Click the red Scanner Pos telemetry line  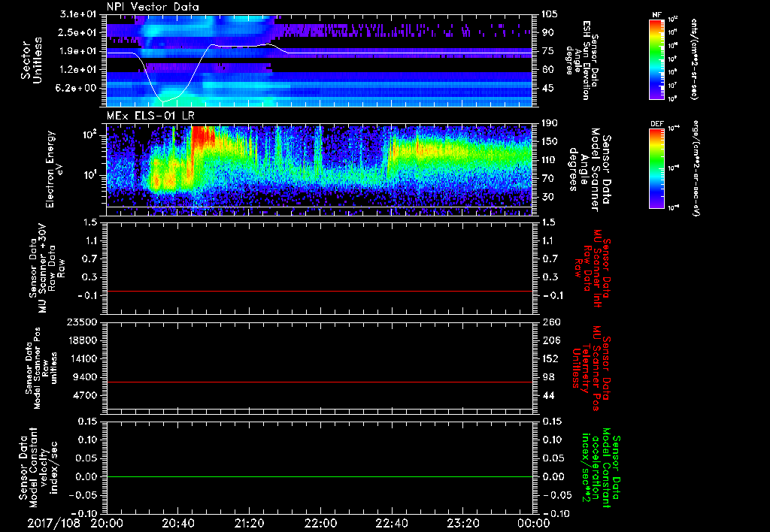pos(319,382)
